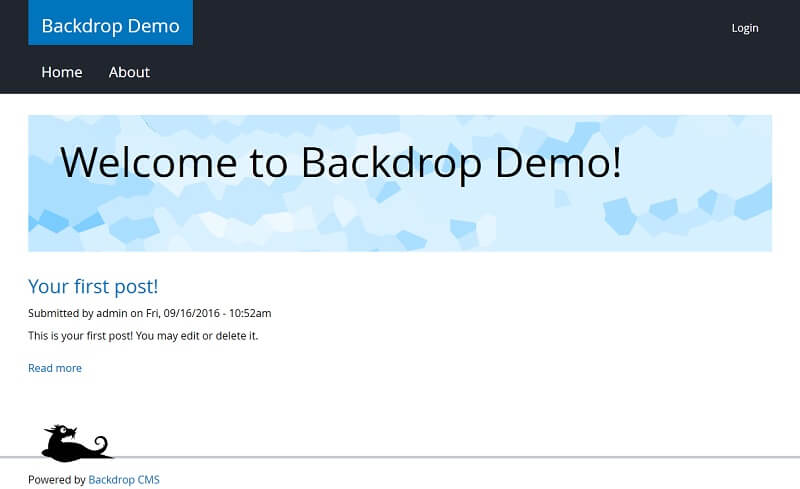Open the 'Your first post!' title link
The width and height of the screenshot is (800, 489).
[93, 286]
